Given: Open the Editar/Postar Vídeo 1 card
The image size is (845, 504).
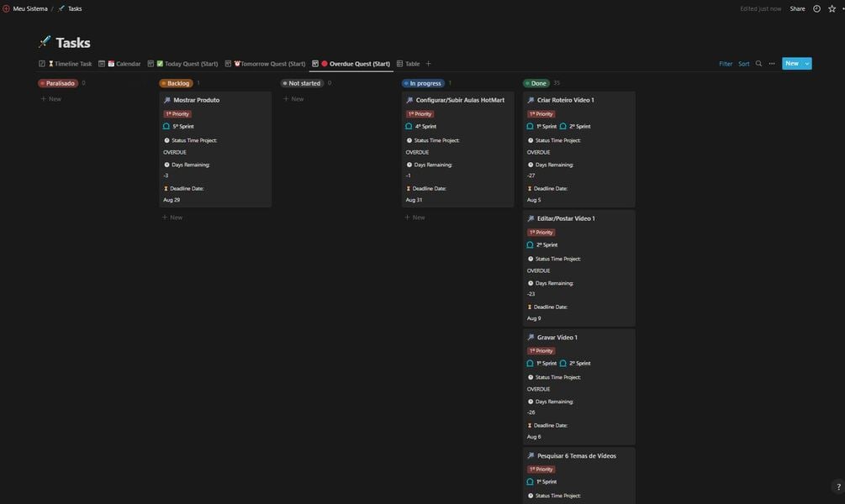Looking at the screenshot, I should (x=578, y=268).
